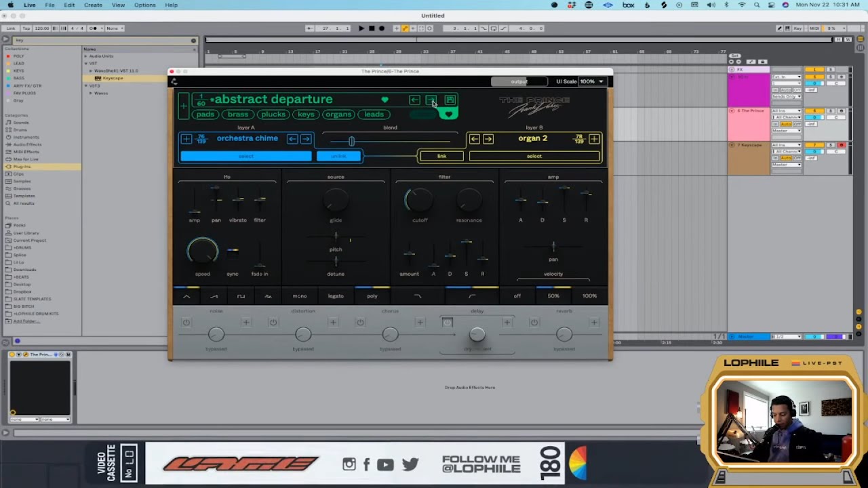
Task: Expand the distortion effect settings plus
Action: 333,323
